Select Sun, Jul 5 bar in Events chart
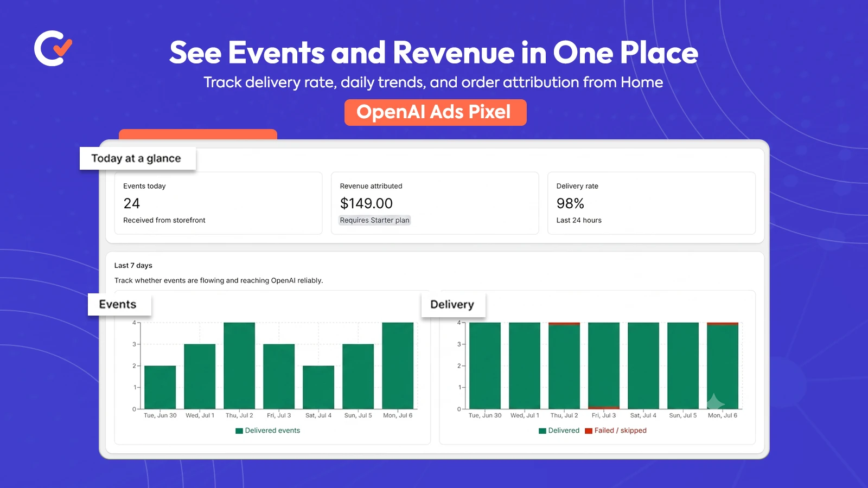 pyautogui.click(x=358, y=376)
